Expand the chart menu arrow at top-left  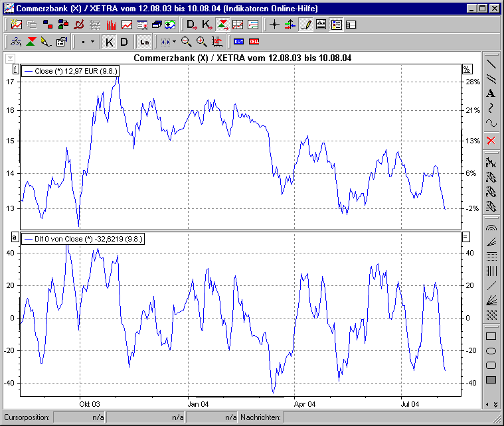(9, 58)
